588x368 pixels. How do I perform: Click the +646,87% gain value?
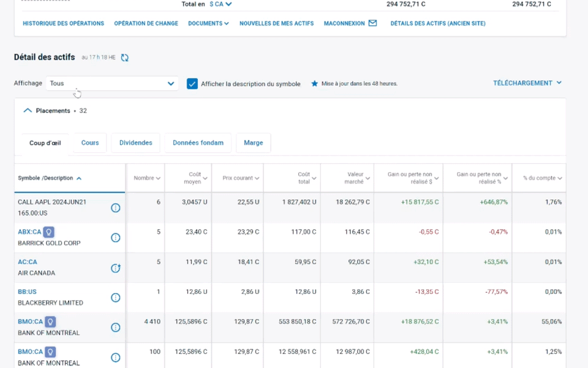[494, 202]
